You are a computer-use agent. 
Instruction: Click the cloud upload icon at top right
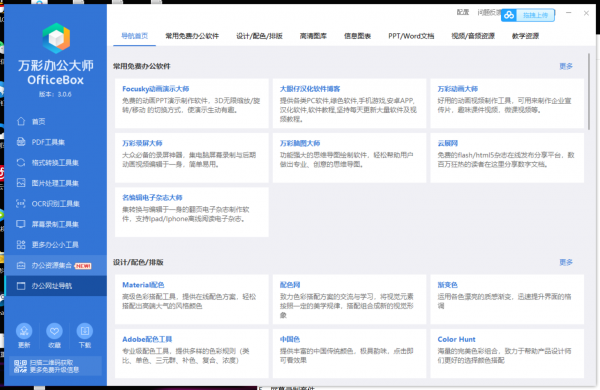pos(509,15)
